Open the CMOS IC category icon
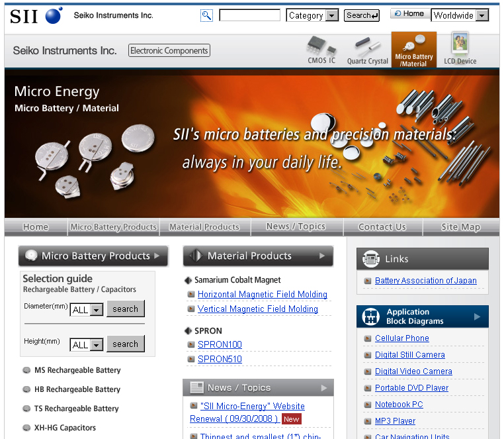Image resolution: width=504 pixels, height=439 pixels. click(321, 50)
